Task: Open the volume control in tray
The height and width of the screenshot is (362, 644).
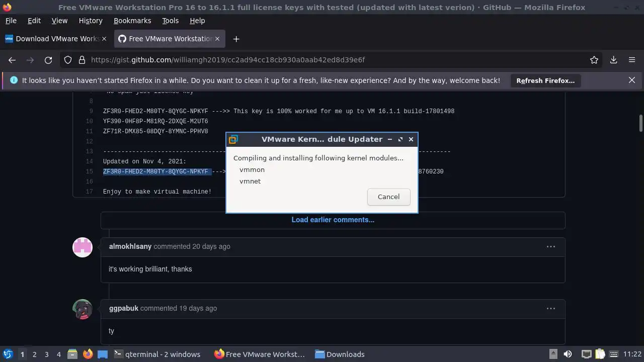Action: (568, 354)
